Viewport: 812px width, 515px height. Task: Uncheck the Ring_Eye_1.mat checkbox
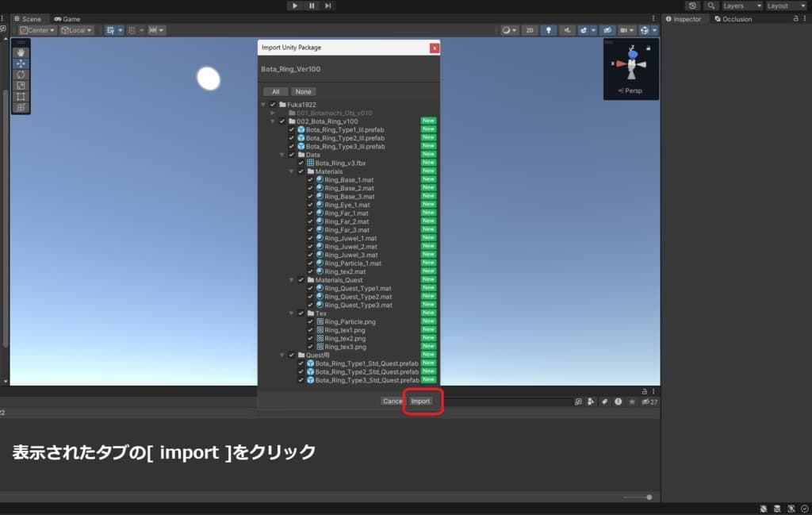[x=310, y=205]
